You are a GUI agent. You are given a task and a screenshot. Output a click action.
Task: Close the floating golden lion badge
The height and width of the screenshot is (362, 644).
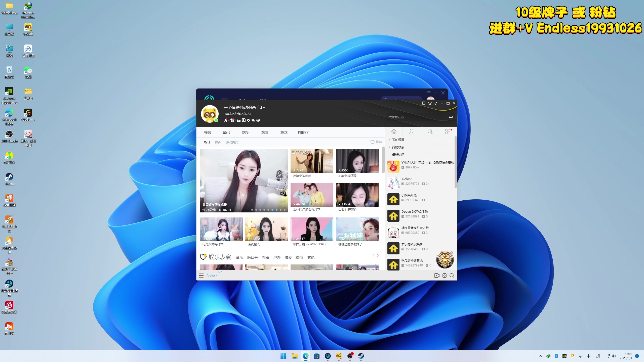tap(452, 253)
